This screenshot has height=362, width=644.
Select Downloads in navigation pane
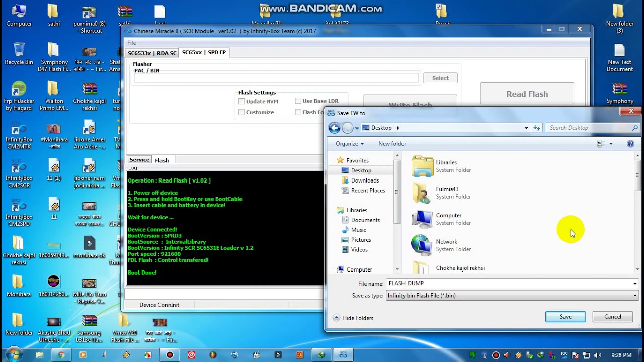coord(365,180)
